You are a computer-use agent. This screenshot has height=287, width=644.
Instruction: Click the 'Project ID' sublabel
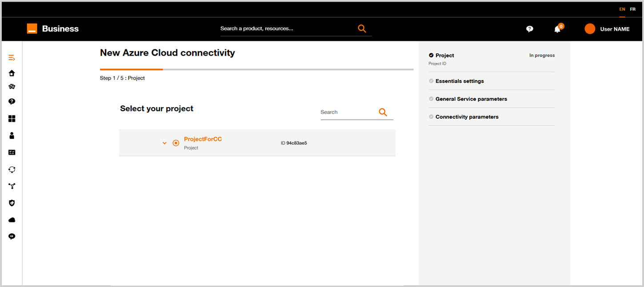437,64
